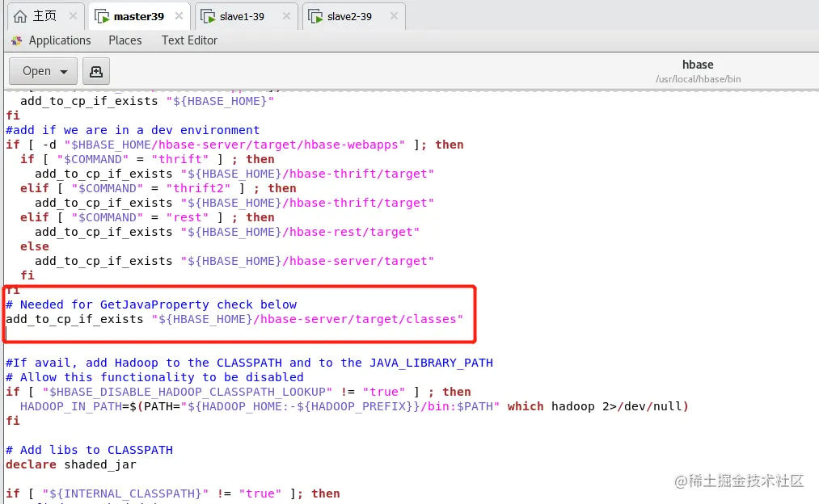Screen dimensions: 819x504
Task: Expand the Open dropdown arrow
Action: pos(64,71)
